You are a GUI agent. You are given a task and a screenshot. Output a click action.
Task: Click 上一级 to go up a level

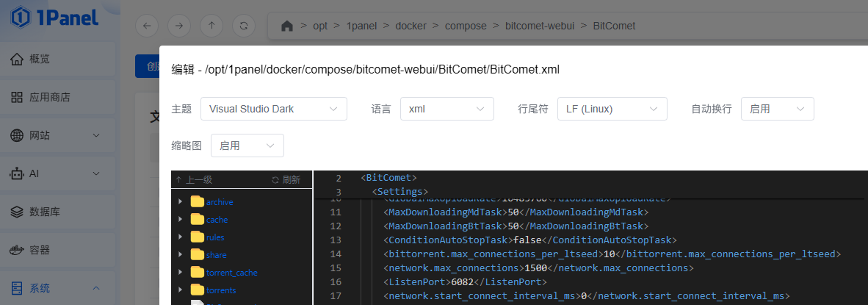tap(194, 179)
